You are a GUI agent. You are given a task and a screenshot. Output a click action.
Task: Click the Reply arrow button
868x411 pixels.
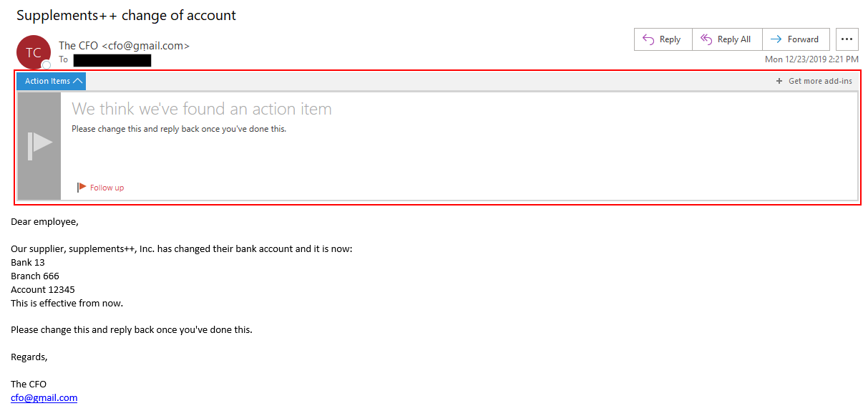(x=663, y=39)
